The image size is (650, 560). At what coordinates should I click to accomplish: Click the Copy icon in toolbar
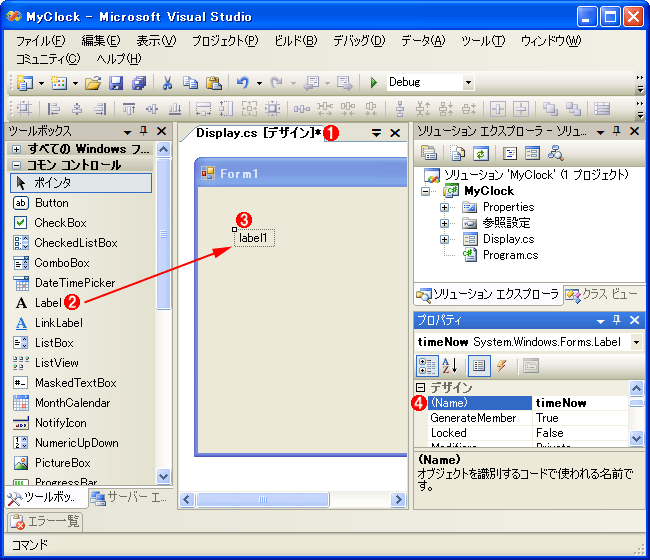[x=191, y=83]
